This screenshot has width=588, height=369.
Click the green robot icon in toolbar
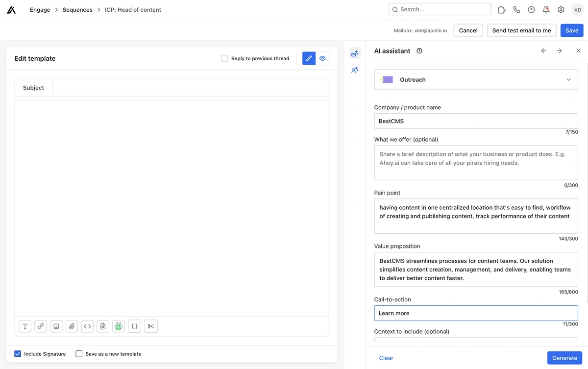[119, 326]
